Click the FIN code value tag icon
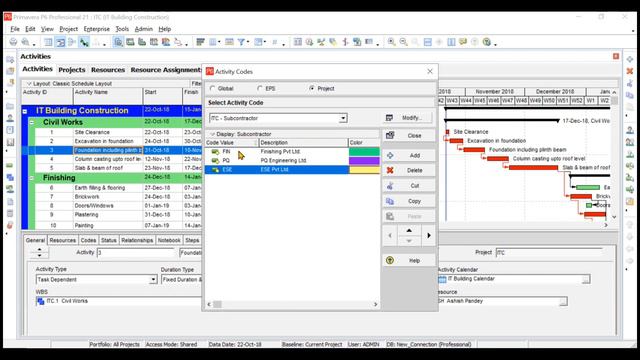Viewport: 640px width, 360px height. coord(215,151)
